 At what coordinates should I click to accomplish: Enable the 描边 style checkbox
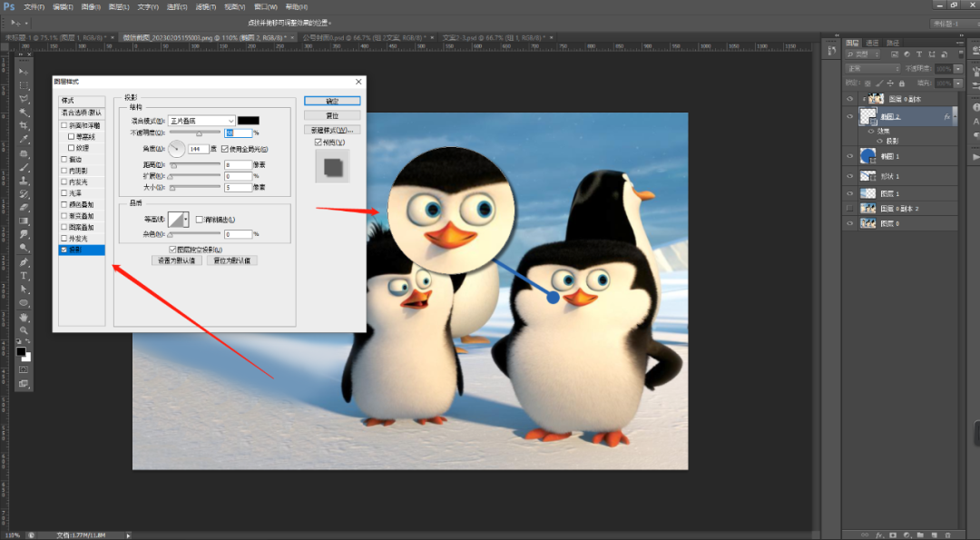pyautogui.click(x=64, y=160)
